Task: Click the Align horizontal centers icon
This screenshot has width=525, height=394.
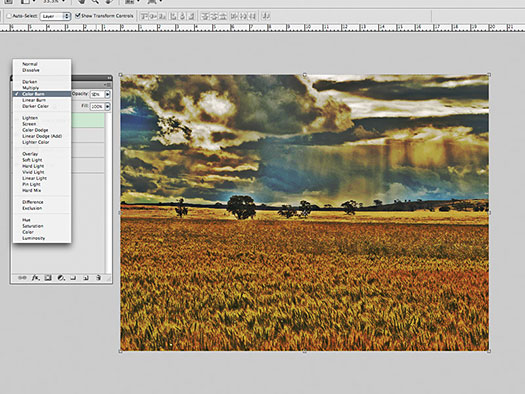Action: point(183,16)
